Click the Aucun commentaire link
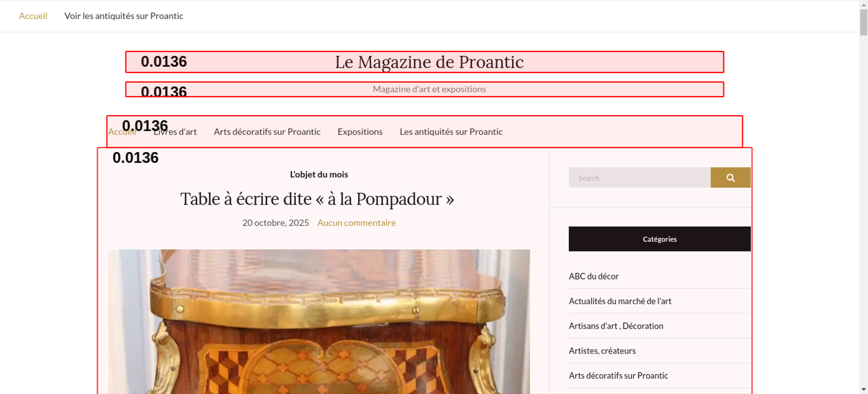Screen dimensions: 868x394 (356, 223)
